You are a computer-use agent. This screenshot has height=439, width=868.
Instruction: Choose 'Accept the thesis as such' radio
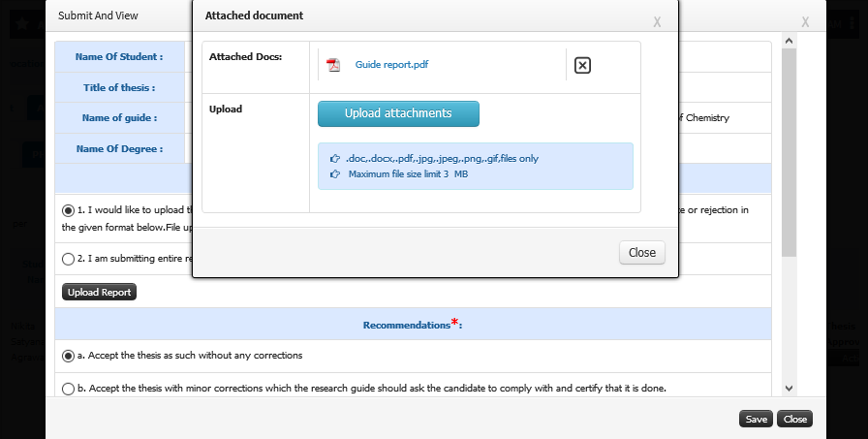pyautogui.click(x=68, y=356)
